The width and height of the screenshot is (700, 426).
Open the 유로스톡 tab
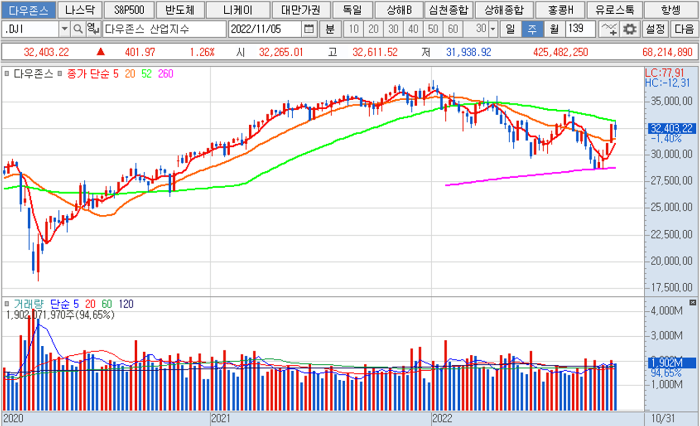[614, 10]
